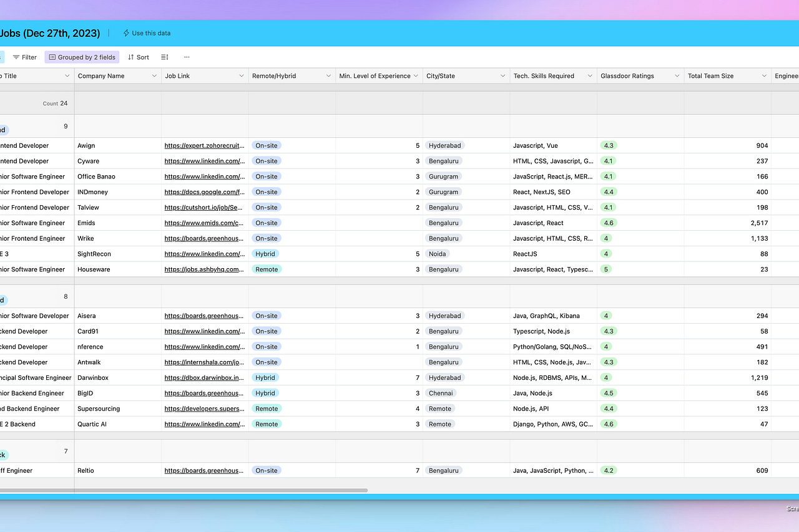Click Reltio's 4.2 Glassdoor rating
799x532 pixels.
[x=609, y=470]
